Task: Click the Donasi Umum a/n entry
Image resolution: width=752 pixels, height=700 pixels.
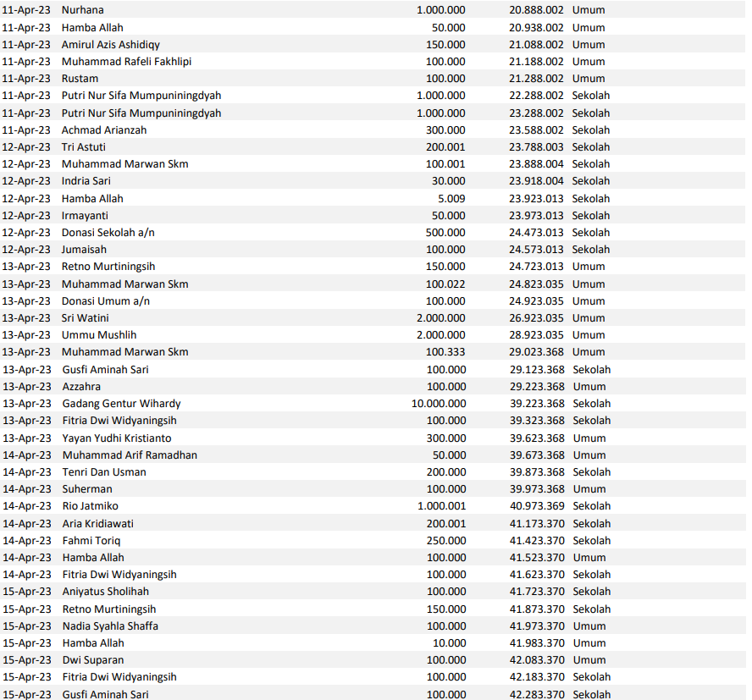Action: [100, 300]
